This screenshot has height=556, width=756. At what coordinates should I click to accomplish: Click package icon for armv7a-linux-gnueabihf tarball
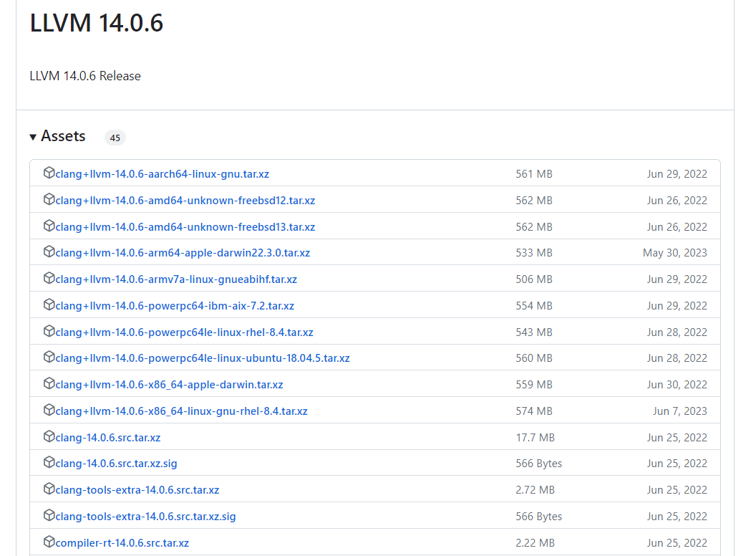tap(49, 278)
